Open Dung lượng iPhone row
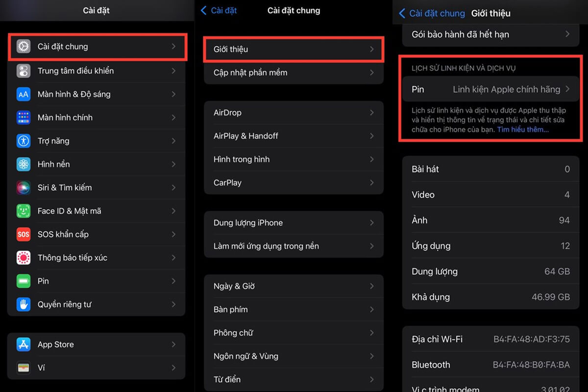588x392 pixels. 294,223
